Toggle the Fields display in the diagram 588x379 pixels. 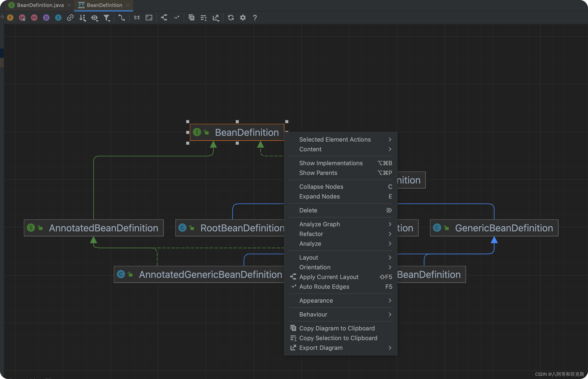tap(10, 18)
